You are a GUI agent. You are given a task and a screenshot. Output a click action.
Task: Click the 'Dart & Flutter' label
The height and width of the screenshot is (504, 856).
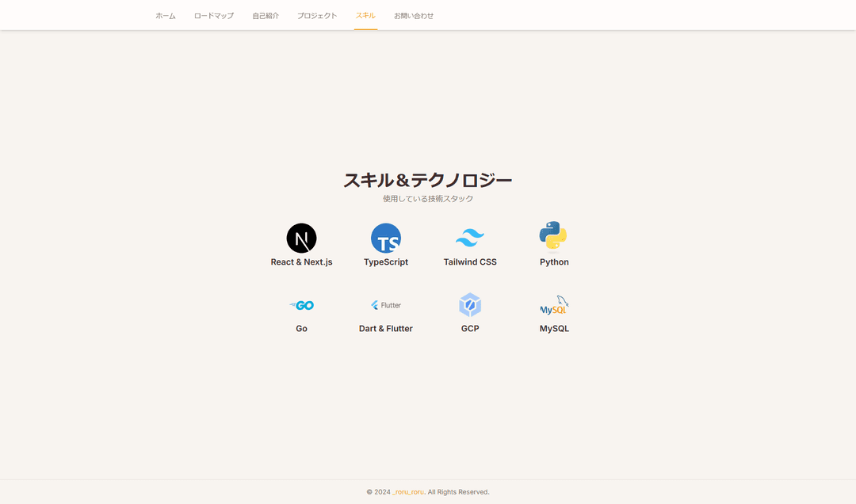(x=386, y=329)
